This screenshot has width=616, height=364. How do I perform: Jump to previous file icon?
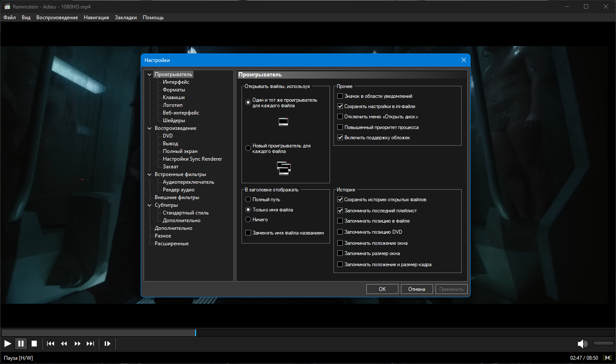click(50, 343)
